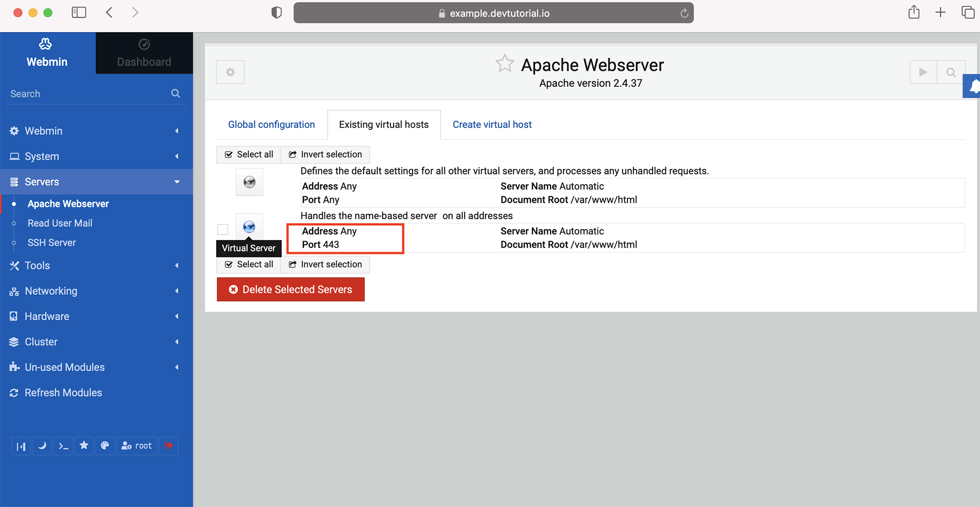
Task: Expand the Tools sidebar category
Action: coord(96,266)
